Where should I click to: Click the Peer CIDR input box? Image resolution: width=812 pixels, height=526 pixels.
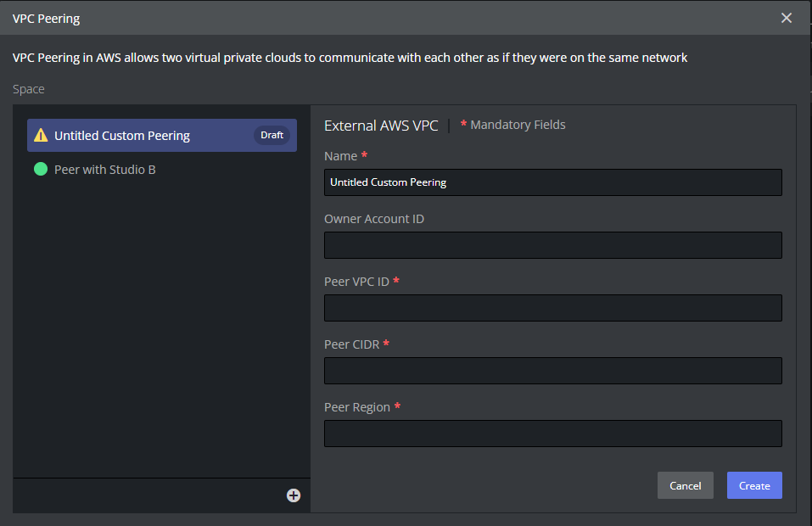click(x=552, y=371)
